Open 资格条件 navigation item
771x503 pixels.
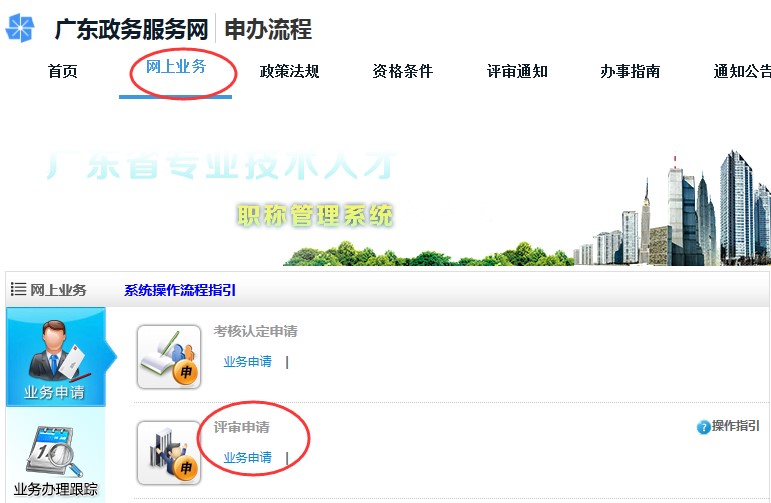[x=403, y=71]
